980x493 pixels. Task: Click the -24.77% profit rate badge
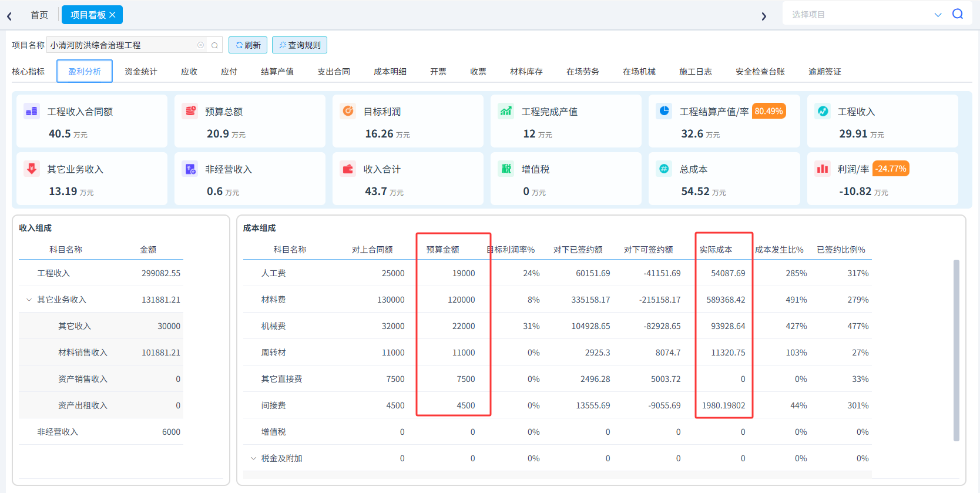(x=891, y=169)
